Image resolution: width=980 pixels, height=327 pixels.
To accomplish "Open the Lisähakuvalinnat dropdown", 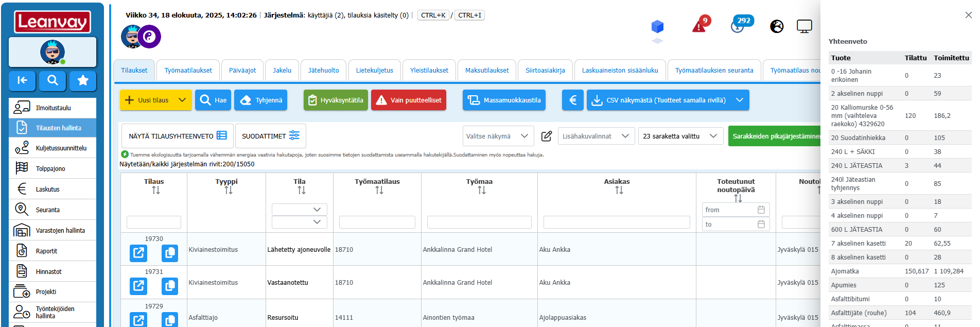I will [x=596, y=136].
